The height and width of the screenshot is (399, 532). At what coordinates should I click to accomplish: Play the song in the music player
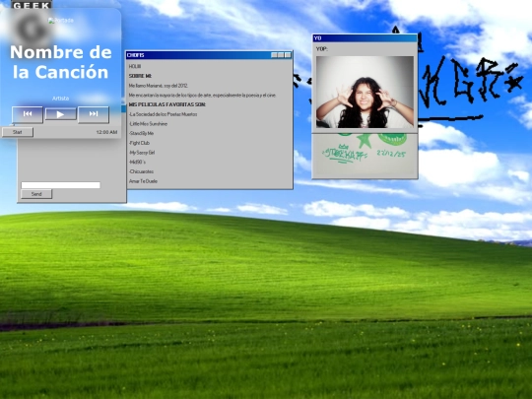(x=60, y=114)
